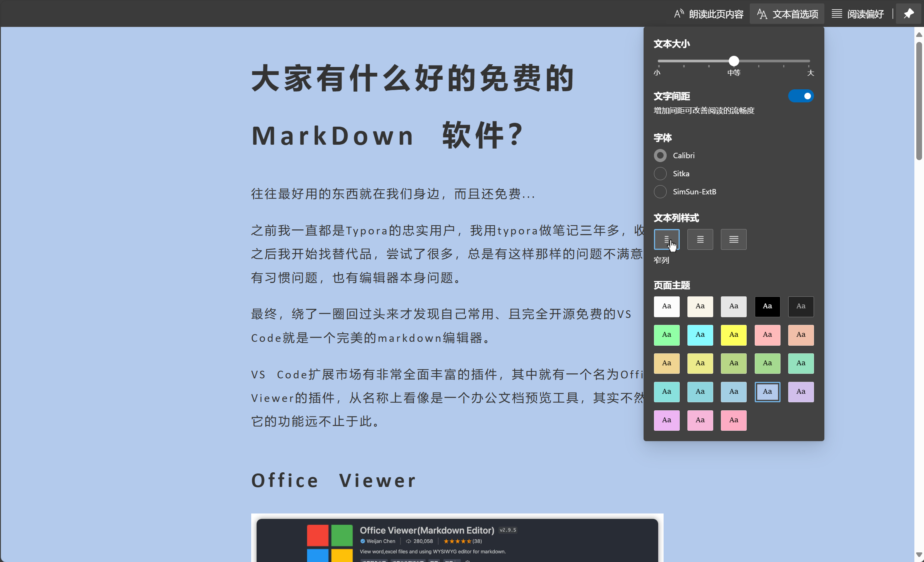Select the Calibri font radio button
This screenshot has width=924, height=562.
click(x=660, y=156)
